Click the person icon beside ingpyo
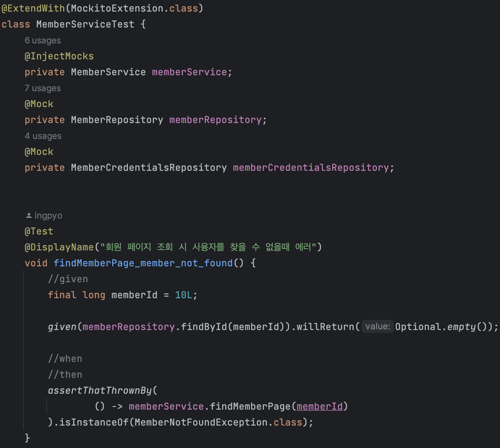The image size is (500, 448). pos(29,216)
